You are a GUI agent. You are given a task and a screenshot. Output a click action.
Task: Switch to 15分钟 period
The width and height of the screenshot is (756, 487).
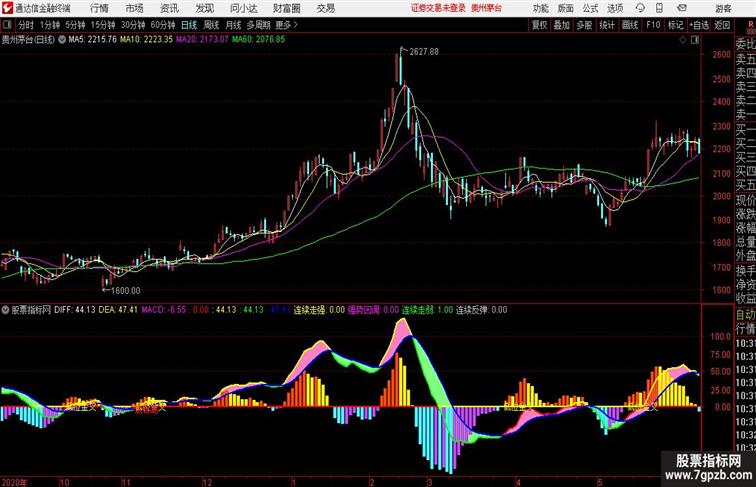(x=103, y=25)
